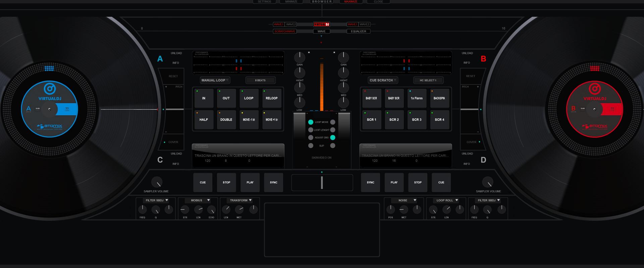Open SETTINGS from the top bar

(x=264, y=2)
